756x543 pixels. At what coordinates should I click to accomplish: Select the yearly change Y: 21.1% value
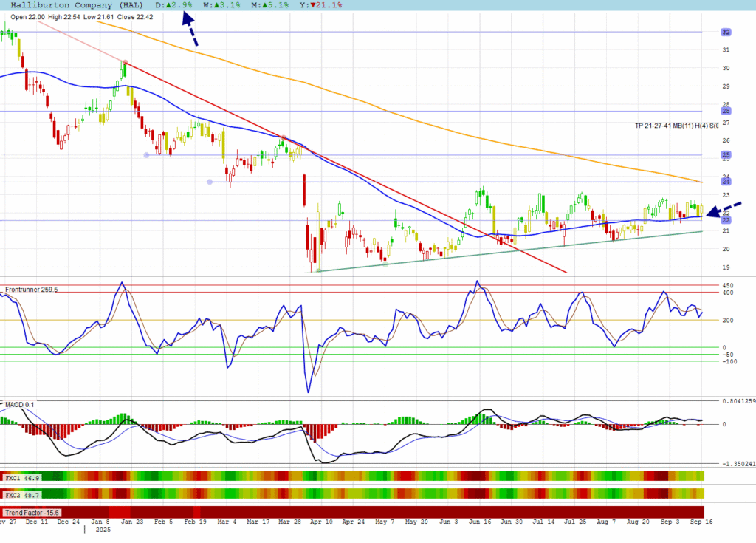tap(320, 5)
